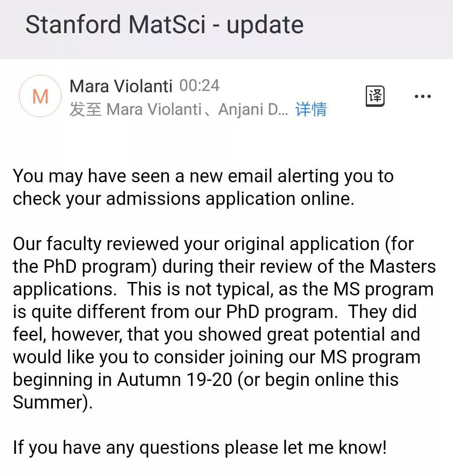Select sender name Mara Violanti beside avatar

121,86
